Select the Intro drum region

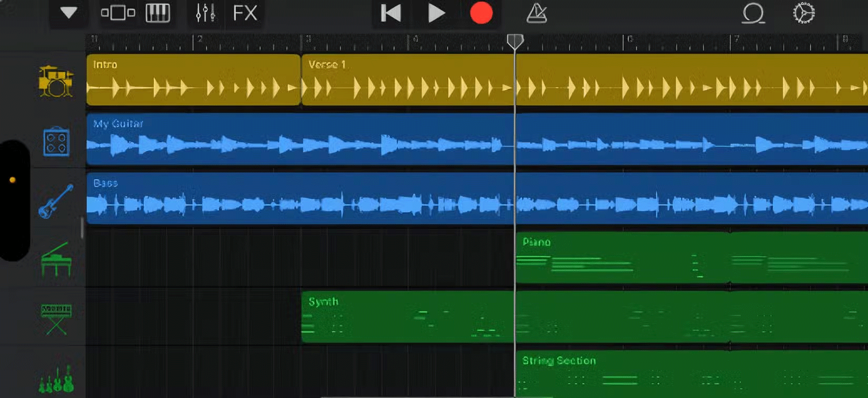pyautogui.click(x=193, y=80)
